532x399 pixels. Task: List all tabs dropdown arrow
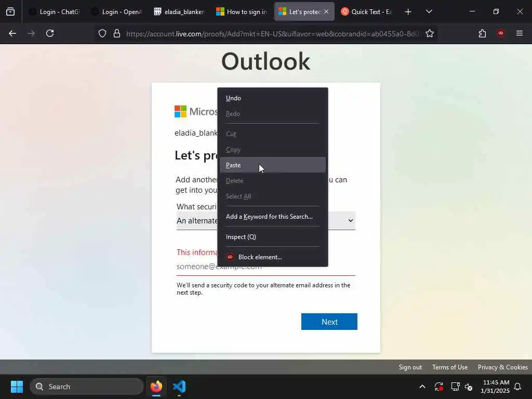point(429,11)
